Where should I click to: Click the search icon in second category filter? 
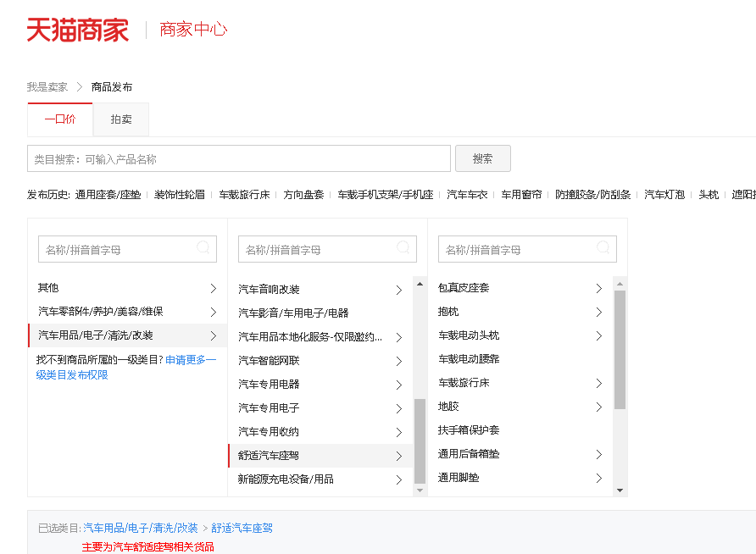point(403,247)
